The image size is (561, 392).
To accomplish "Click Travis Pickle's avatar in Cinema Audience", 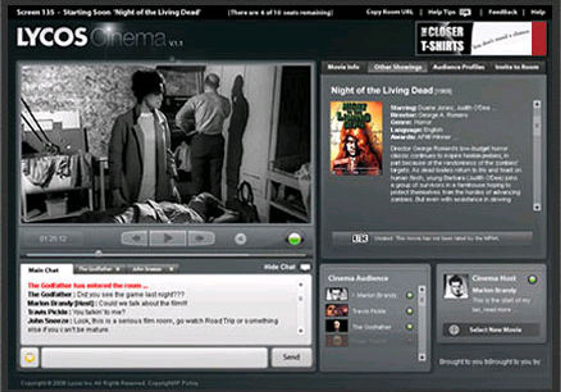I will pos(337,310).
